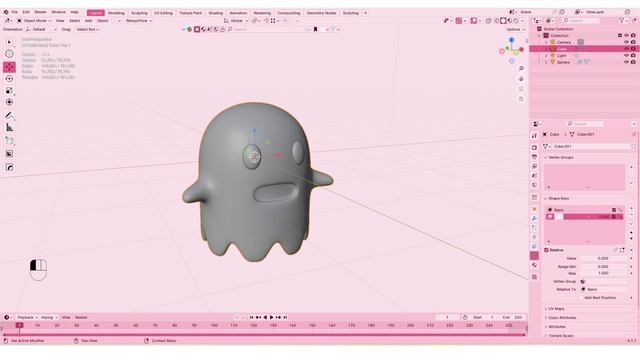Open the Add menu in viewport header
This screenshot has width=640, height=360.
tap(88, 20)
